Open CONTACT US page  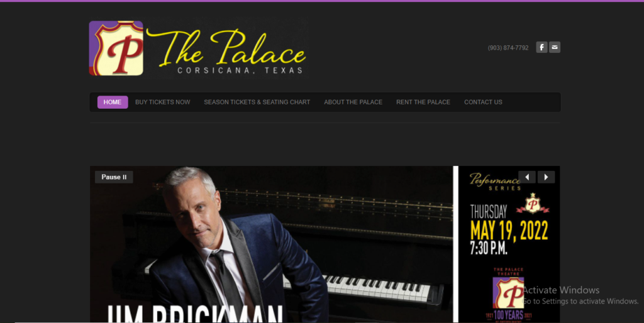tap(483, 102)
